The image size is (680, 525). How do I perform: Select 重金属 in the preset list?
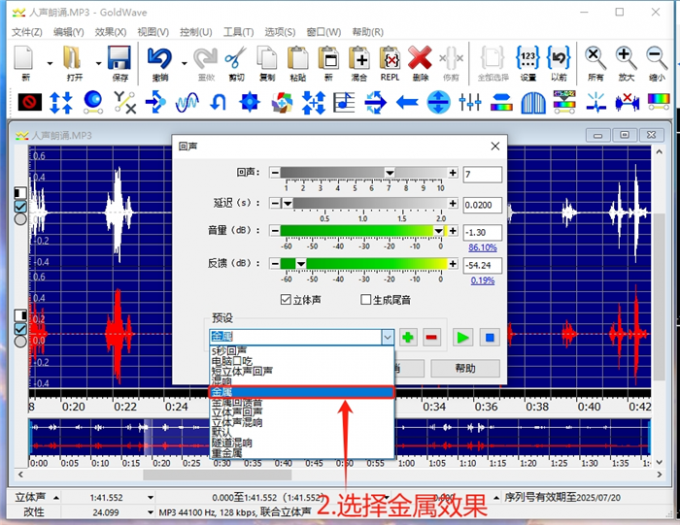coord(302,453)
